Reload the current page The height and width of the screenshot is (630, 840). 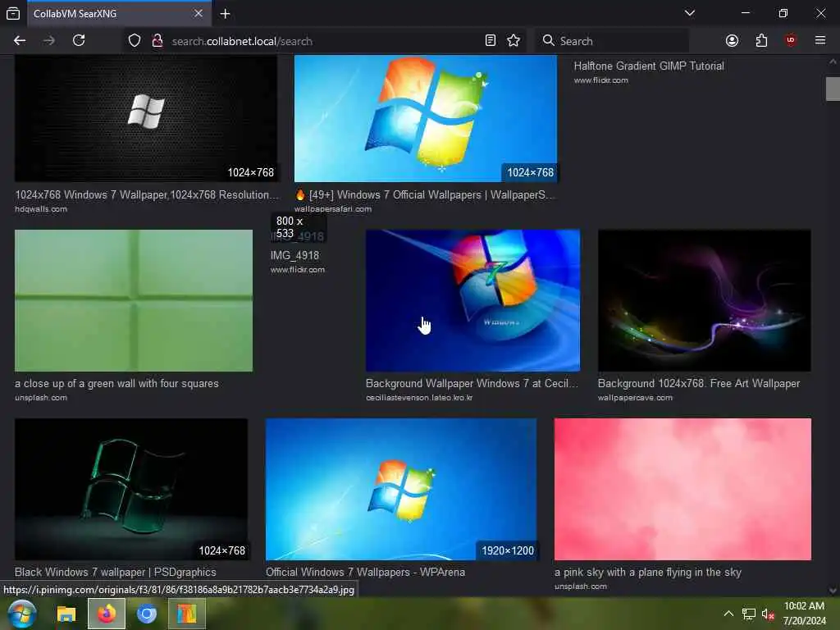(x=79, y=41)
